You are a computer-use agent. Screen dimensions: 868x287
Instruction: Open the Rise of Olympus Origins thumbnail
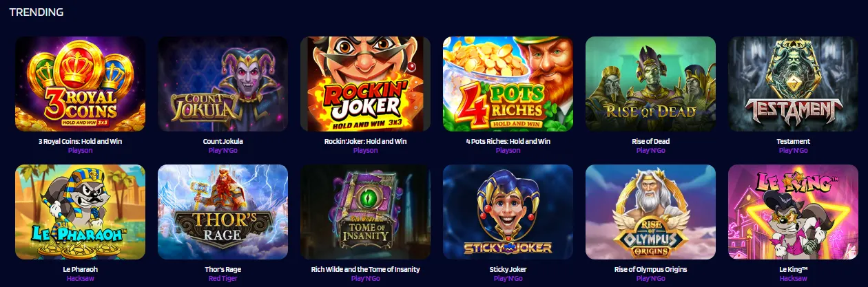click(x=650, y=212)
